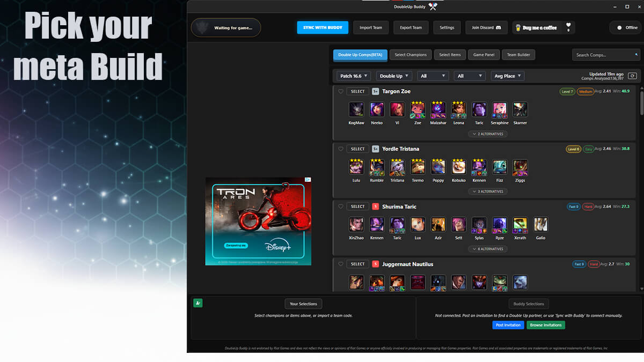Select the XinZhao champion portrait
The image size is (644, 362).
(x=356, y=225)
